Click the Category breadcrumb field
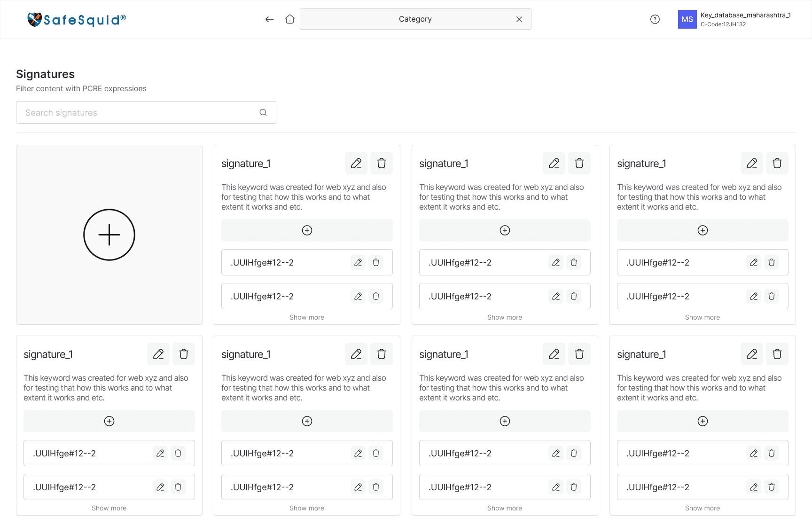 point(415,19)
